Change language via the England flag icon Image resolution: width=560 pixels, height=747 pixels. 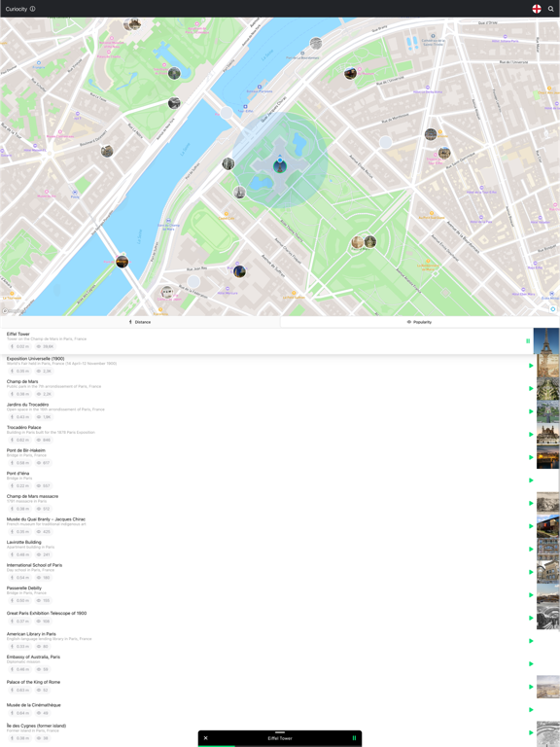pos(537,9)
